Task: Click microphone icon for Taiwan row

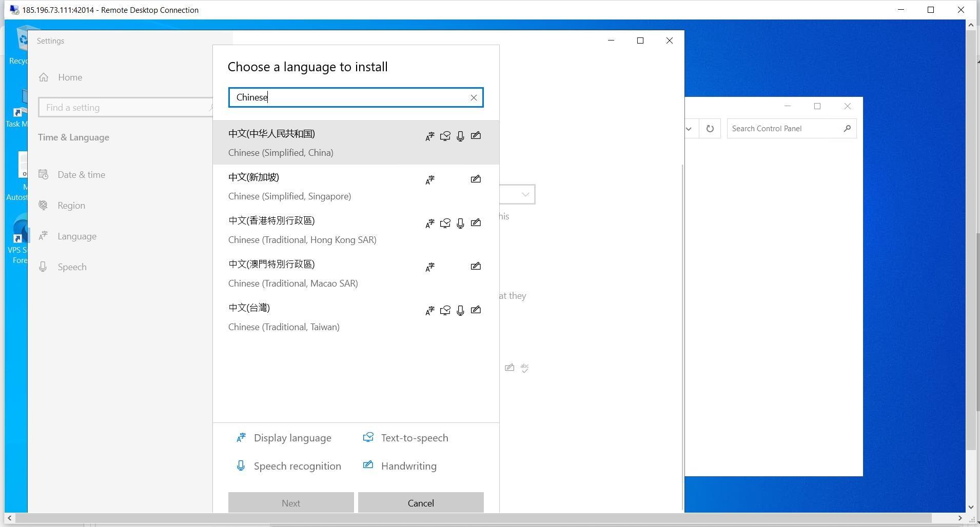Action: pyautogui.click(x=460, y=310)
